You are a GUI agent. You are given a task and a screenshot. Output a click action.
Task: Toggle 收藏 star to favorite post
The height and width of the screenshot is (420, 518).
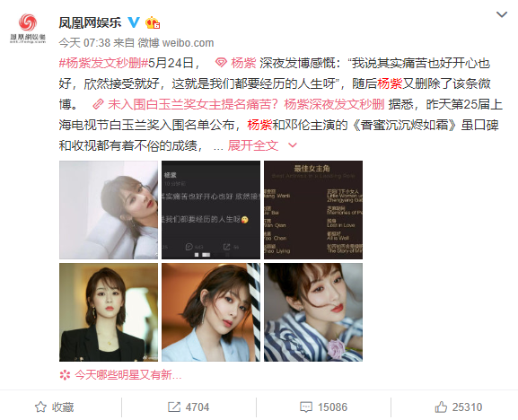54,407
